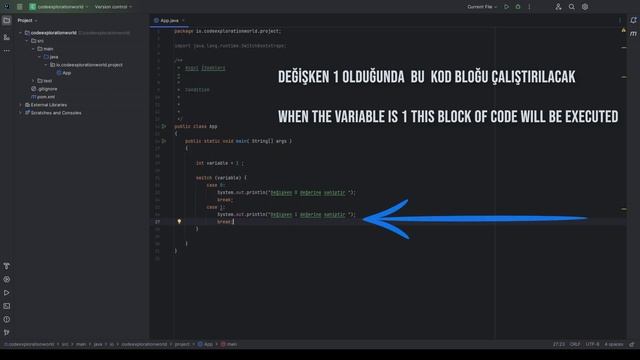The image size is (640, 360).
Task: Open the Project tool window
Action: coord(7,20)
